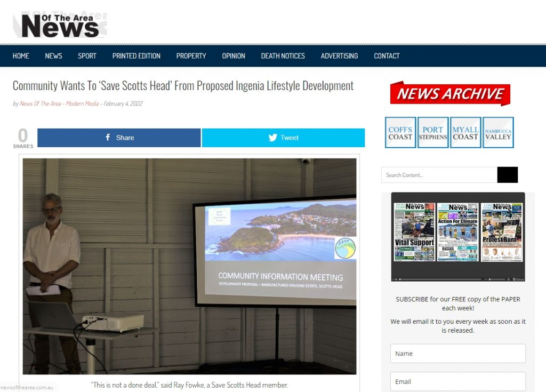
Task: Open the HOME menu item
Action: pyautogui.click(x=21, y=56)
